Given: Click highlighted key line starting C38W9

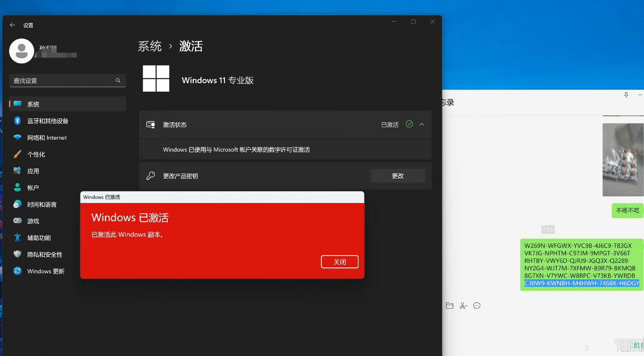Looking at the screenshot, I should [x=582, y=283].
